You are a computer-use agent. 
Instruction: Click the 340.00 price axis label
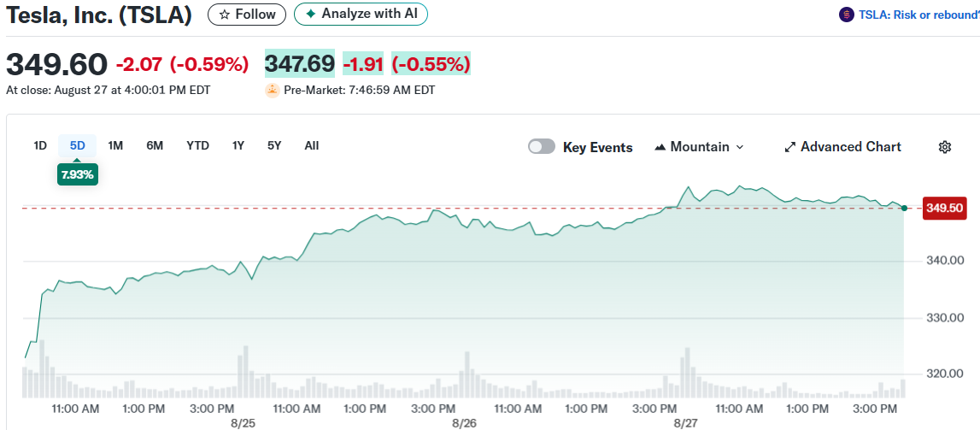pos(944,261)
